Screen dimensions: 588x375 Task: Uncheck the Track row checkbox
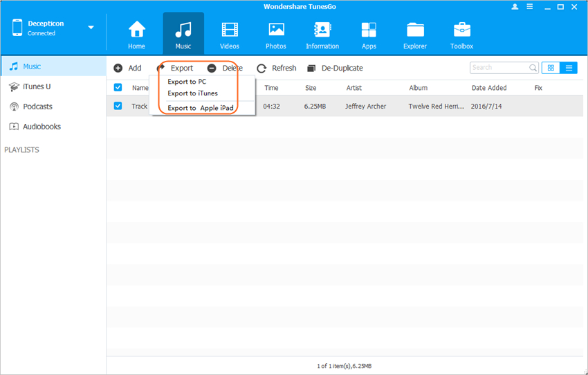coord(118,106)
